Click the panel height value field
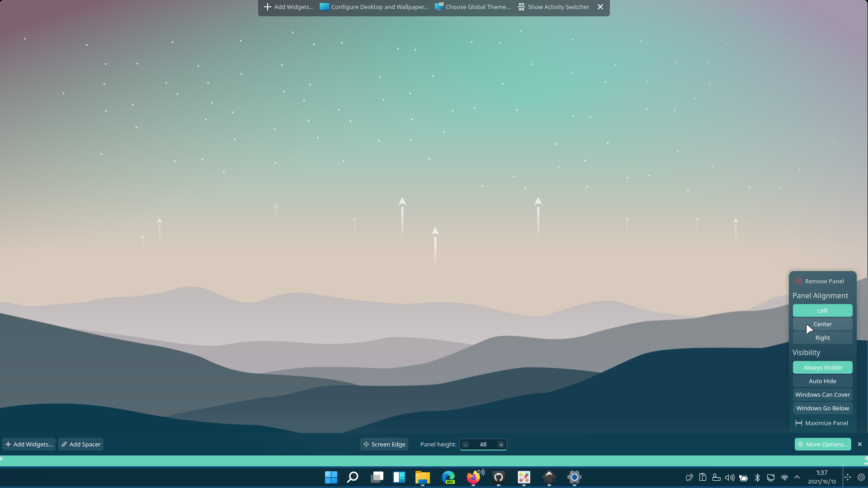868x488 pixels. pos(483,445)
